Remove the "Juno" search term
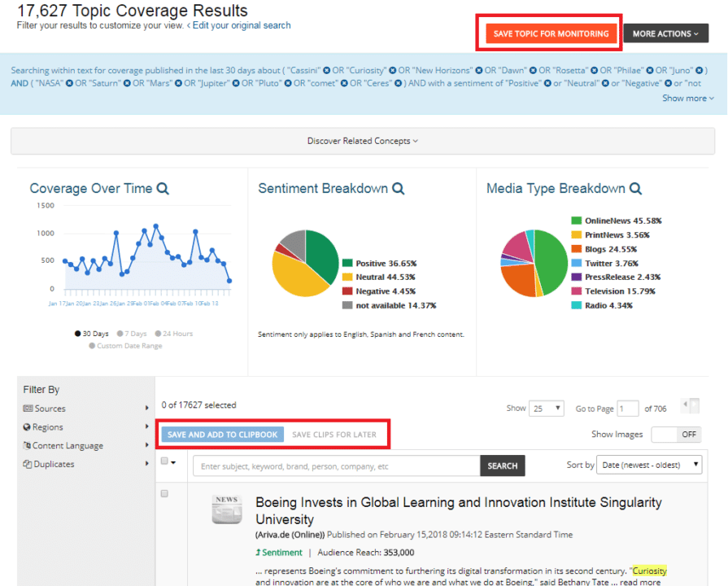The image size is (728, 586). pyautogui.click(x=700, y=70)
